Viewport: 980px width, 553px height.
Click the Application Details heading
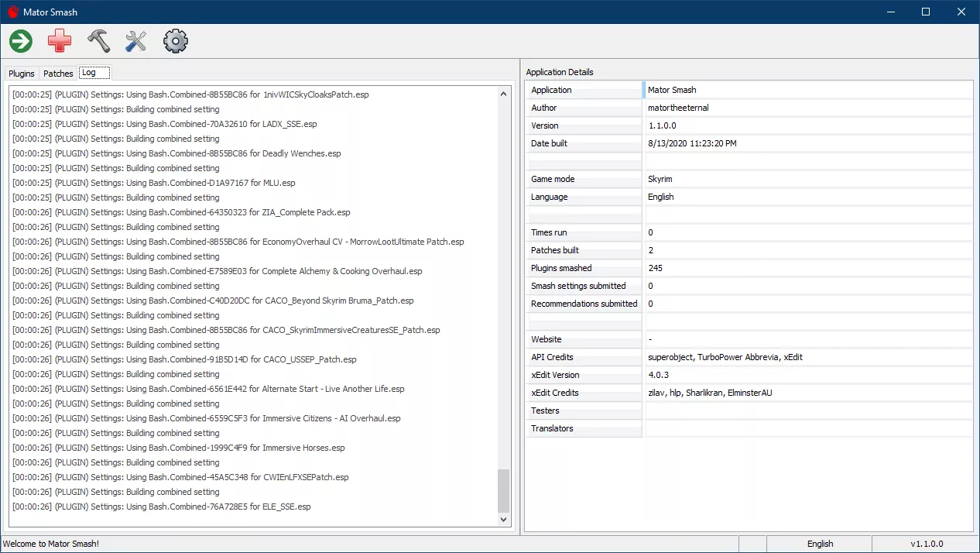[x=560, y=72]
